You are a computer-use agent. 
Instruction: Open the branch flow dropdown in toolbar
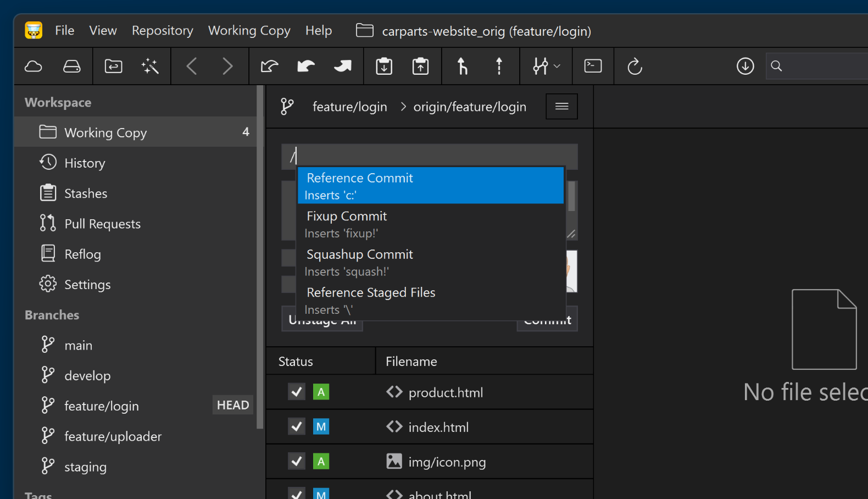pyautogui.click(x=546, y=66)
